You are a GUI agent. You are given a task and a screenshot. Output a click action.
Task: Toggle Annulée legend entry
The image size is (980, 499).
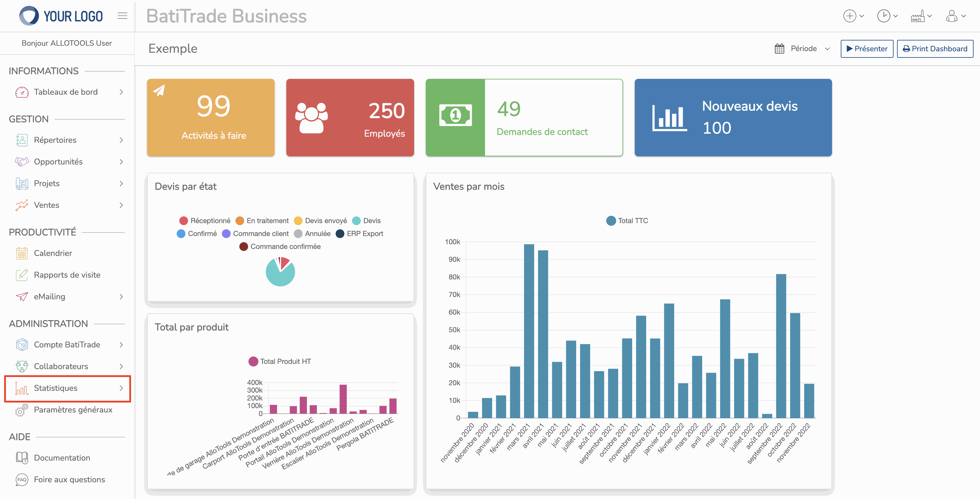coord(312,234)
